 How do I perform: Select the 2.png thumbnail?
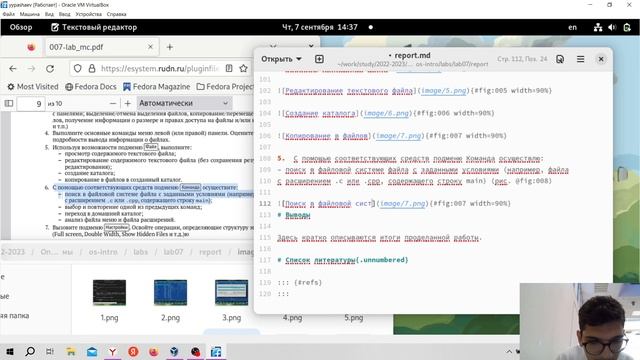click(171, 292)
